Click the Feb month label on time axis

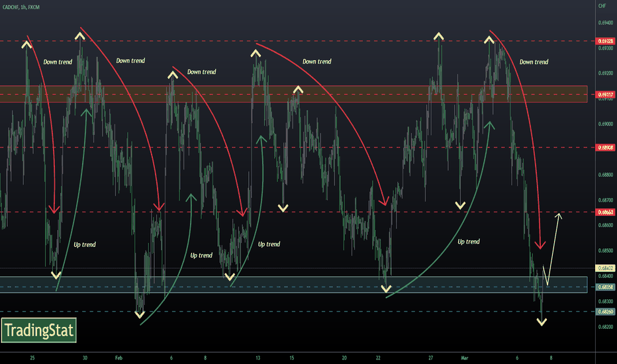point(119,358)
